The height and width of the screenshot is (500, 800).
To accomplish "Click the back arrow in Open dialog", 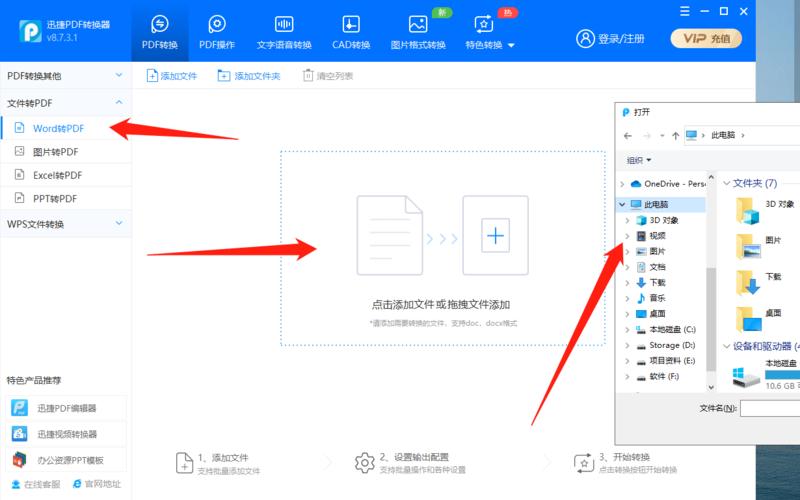I will coord(628,136).
